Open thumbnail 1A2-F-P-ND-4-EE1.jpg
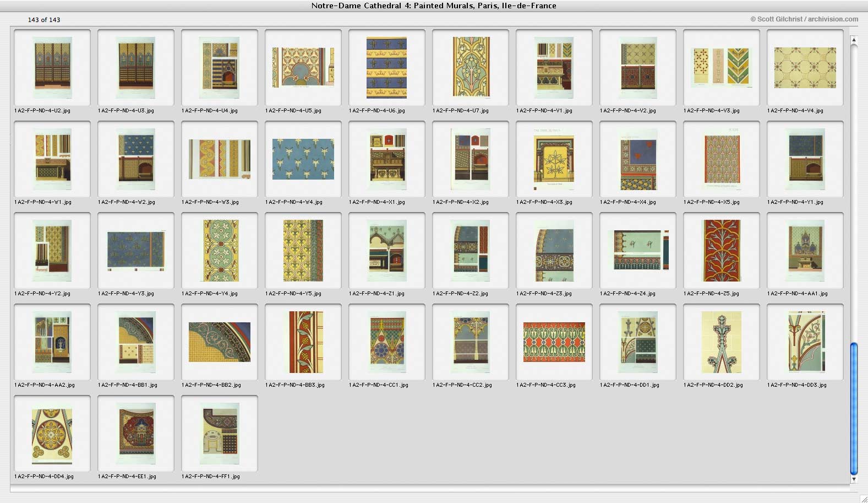The width and height of the screenshot is (868, 503). point(136,434)
